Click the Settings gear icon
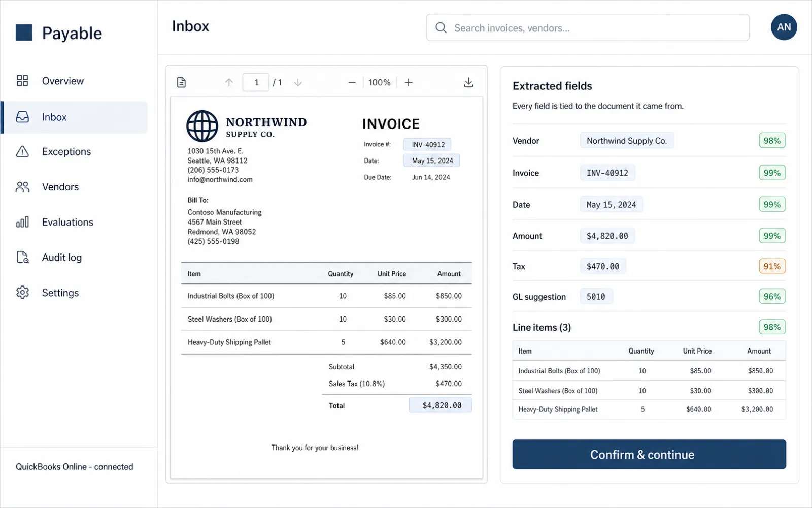The image size is (812, 508). point(22,292)
